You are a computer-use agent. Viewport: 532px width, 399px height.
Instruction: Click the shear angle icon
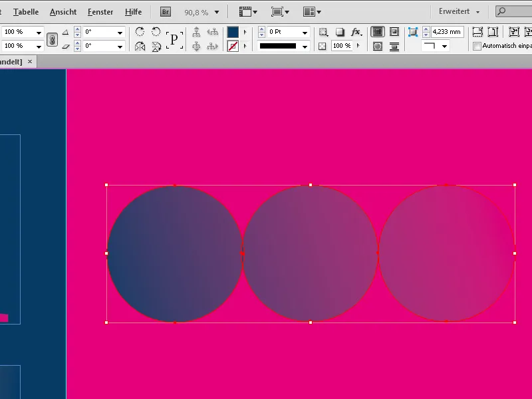point(65,46)
